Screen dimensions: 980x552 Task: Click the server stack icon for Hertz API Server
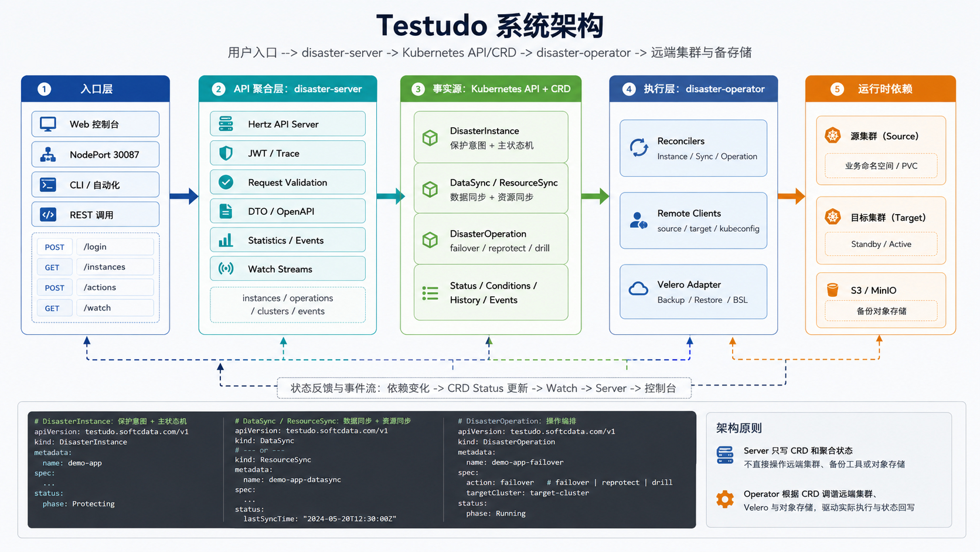[226, 124]
